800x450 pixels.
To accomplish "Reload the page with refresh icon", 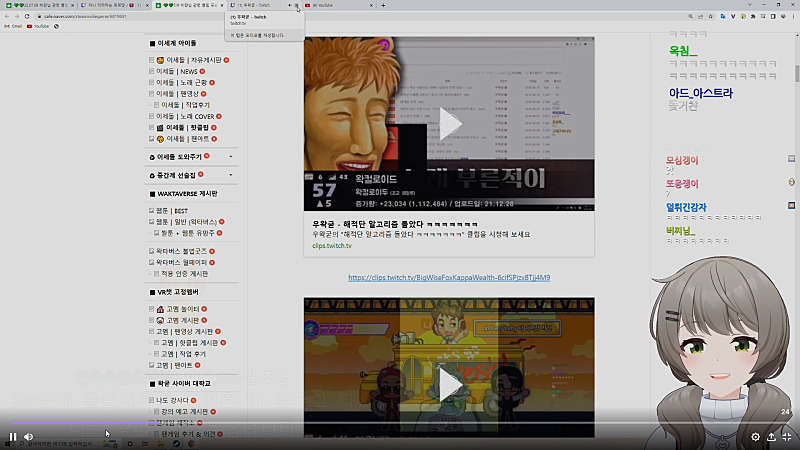I will tap(27, 16).
